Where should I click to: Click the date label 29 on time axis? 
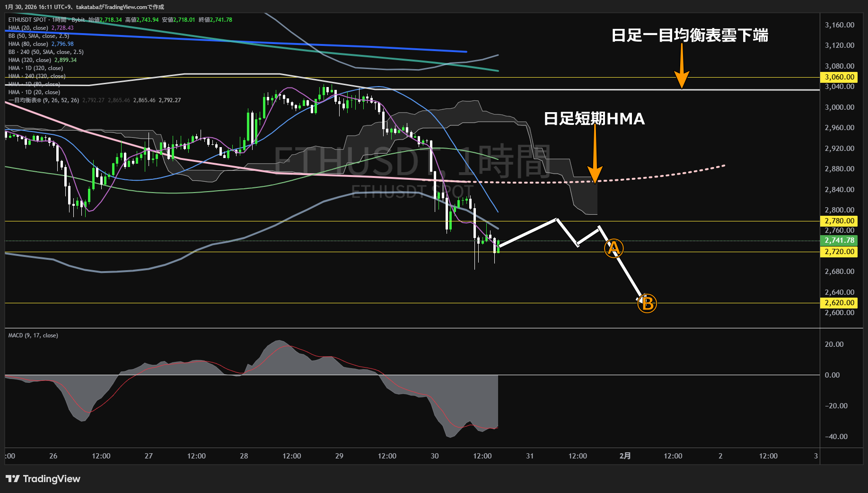coord(339,456)
